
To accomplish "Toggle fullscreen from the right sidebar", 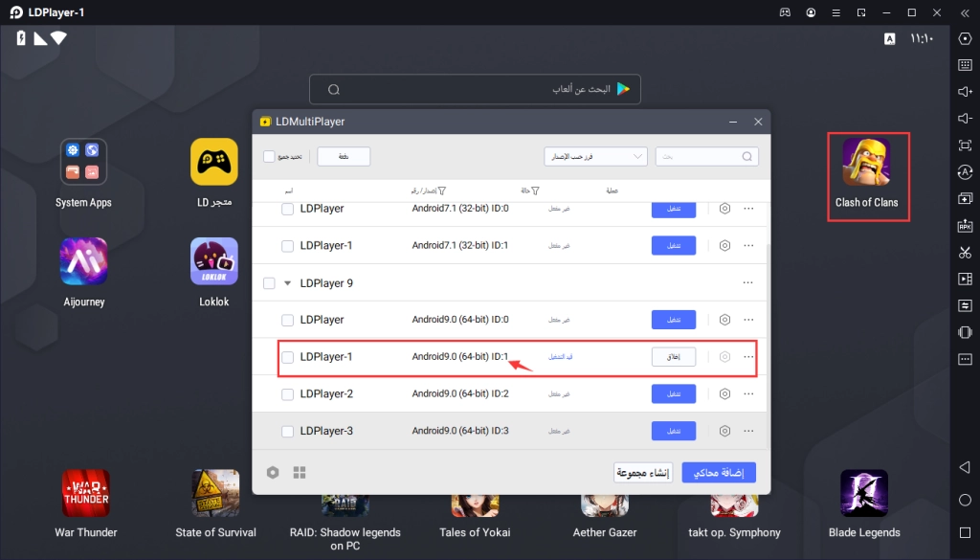I will (x=965, y=145).
